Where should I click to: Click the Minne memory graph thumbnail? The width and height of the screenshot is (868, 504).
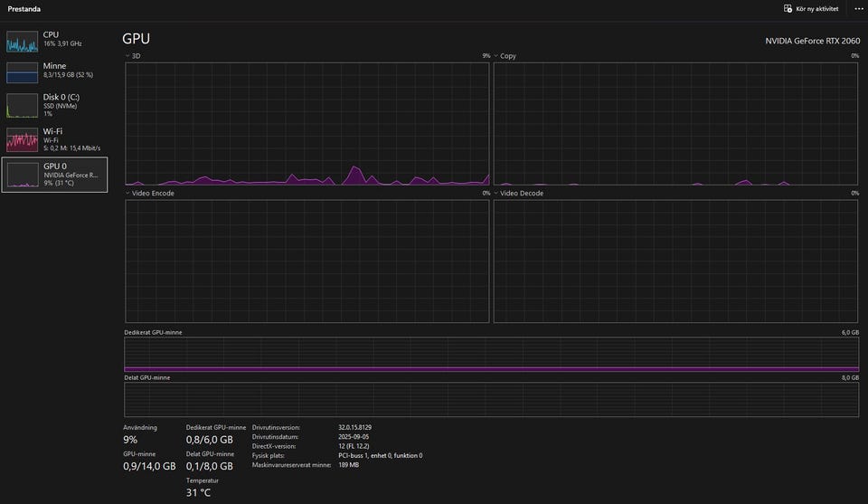pos(23,72)
